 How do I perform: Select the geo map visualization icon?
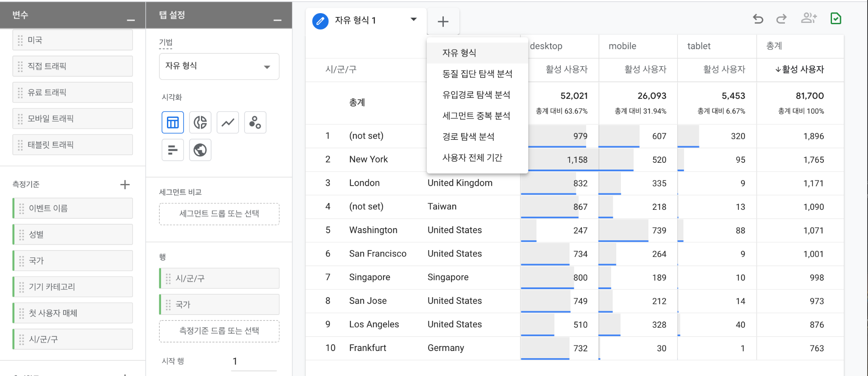pos(200,150)
